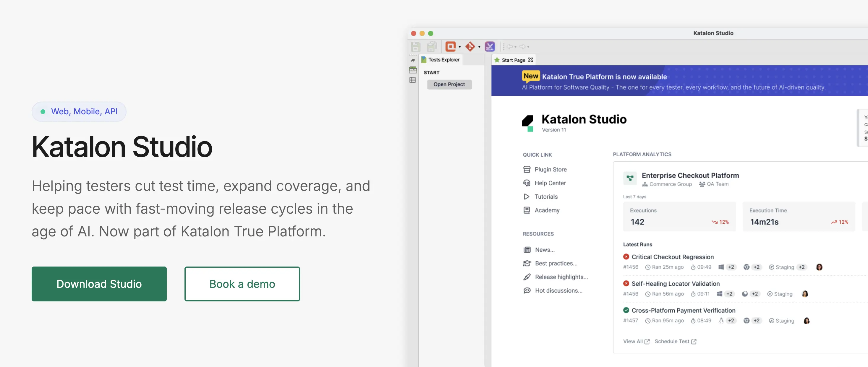Screen dimensions: 868x367
Task: Click the failed status icon for Self-Healing Locator Validation
Action: click(626, 283)
